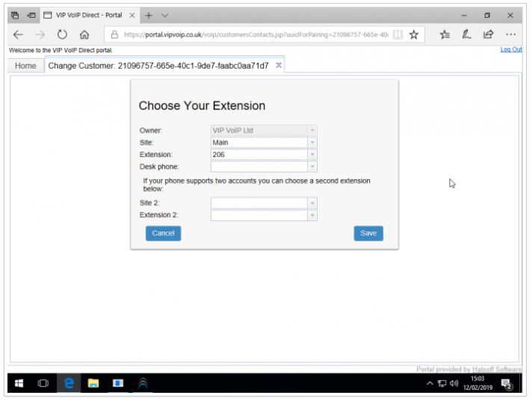Close the Change Customer tab
The image size is (532, 401).
tap(279, 65)
